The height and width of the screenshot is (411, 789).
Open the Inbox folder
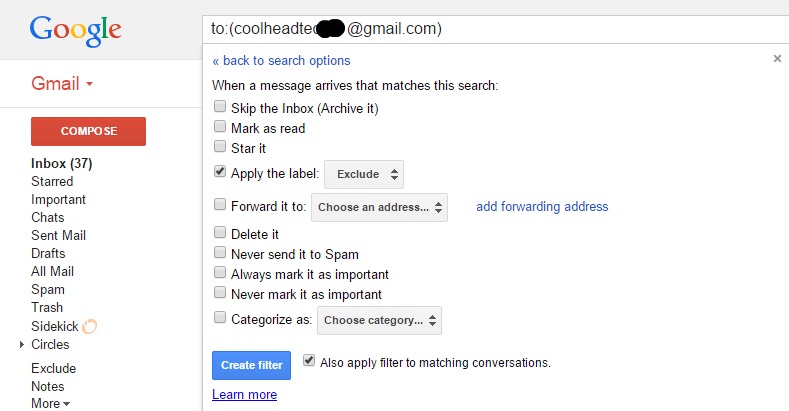[61, 163]
